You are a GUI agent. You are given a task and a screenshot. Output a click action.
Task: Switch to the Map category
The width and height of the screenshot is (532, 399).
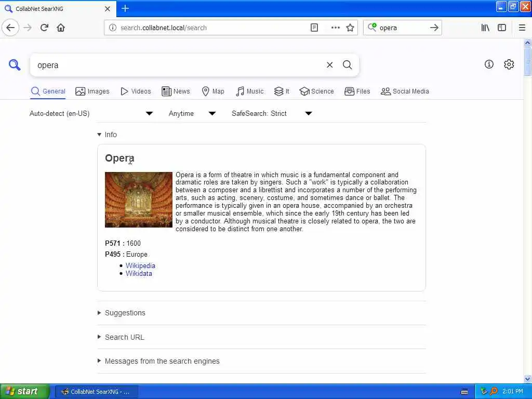(x=213, y=91)
